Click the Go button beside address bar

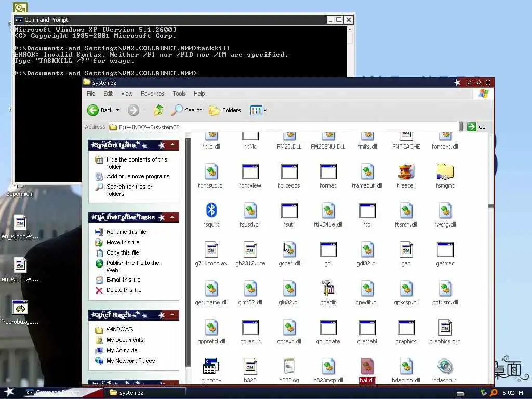pyautogui.click(x=477, y=127)
